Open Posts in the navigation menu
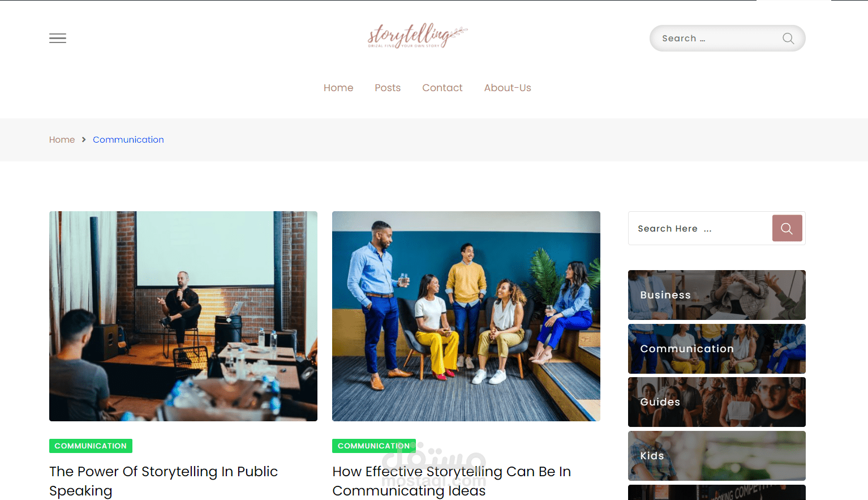Viewport: 868px width, 500px height. pos(388,88)
